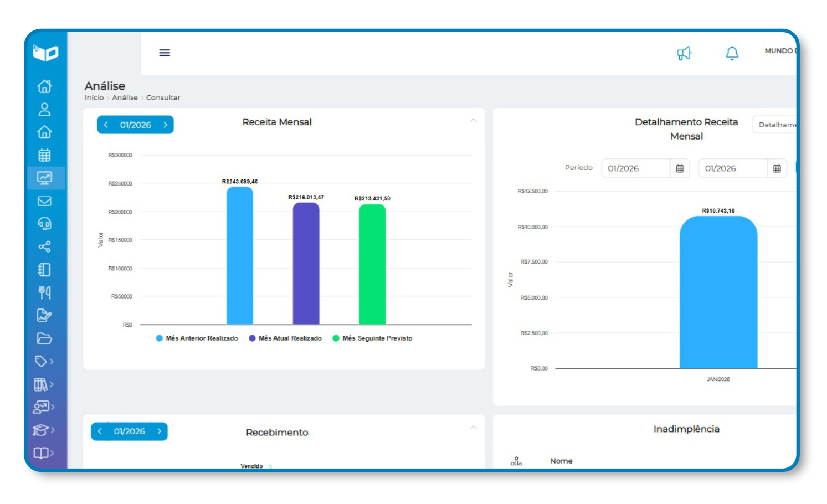Open the Detalhamento dropdown beside the chart title

click(775, 125)
